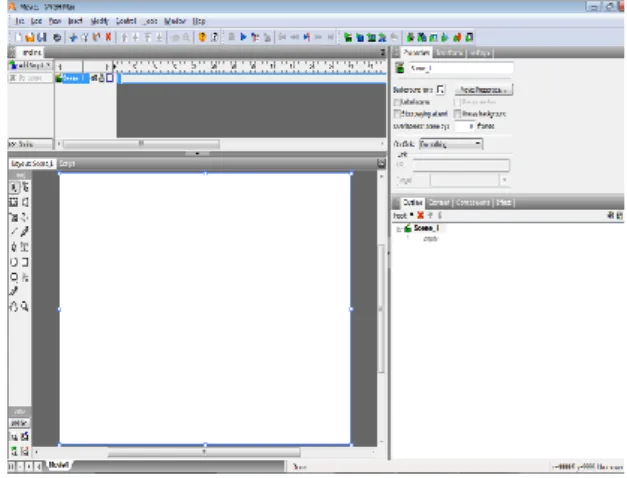Click the blue Play movie icon
The image size is (627, 478).
click(243, 37)
